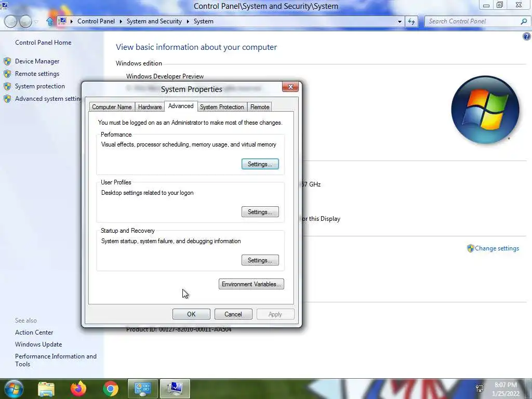Launch Firefox from taskbar
532x399 pixels.
(x=78, y=389)
